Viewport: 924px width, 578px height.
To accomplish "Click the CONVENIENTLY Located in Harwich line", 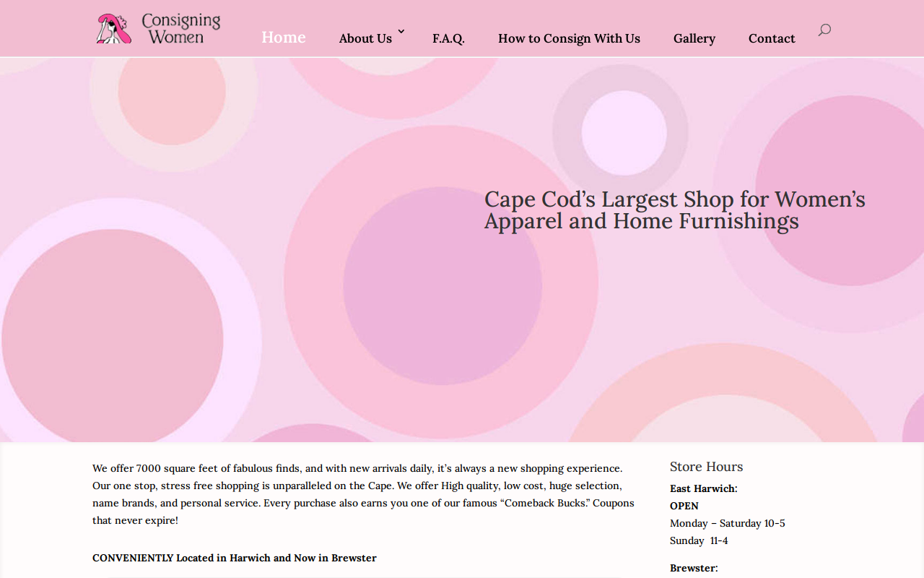I will 235,558.
